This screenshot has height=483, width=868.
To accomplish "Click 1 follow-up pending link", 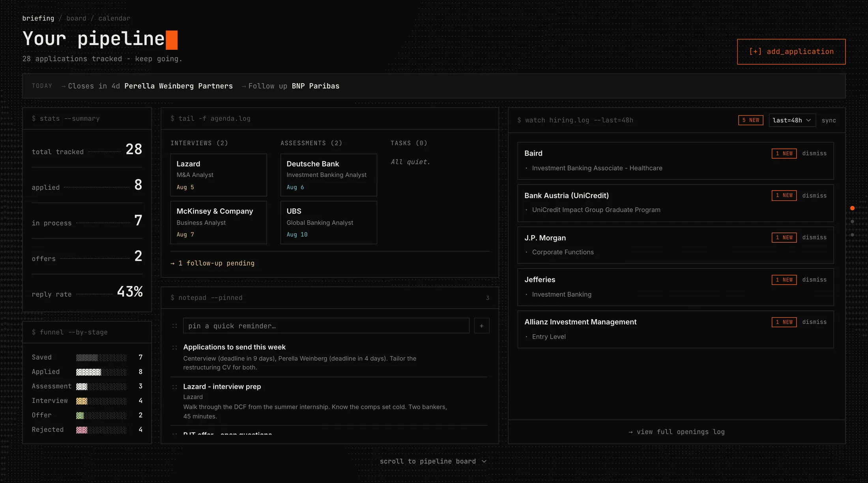I will [x=213, y=263].
